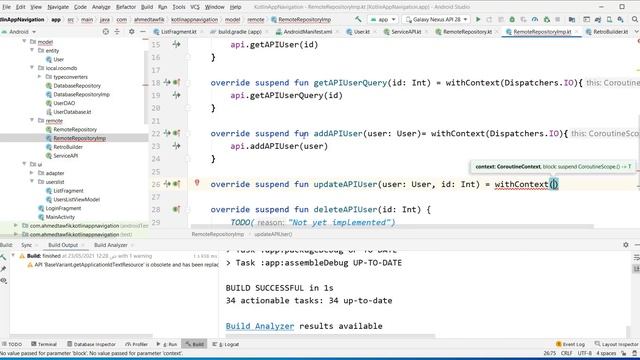Viewport: 640px width, 360px height.
Task: Click the Stop square icon in toolbar
Action: pos(558,19)
